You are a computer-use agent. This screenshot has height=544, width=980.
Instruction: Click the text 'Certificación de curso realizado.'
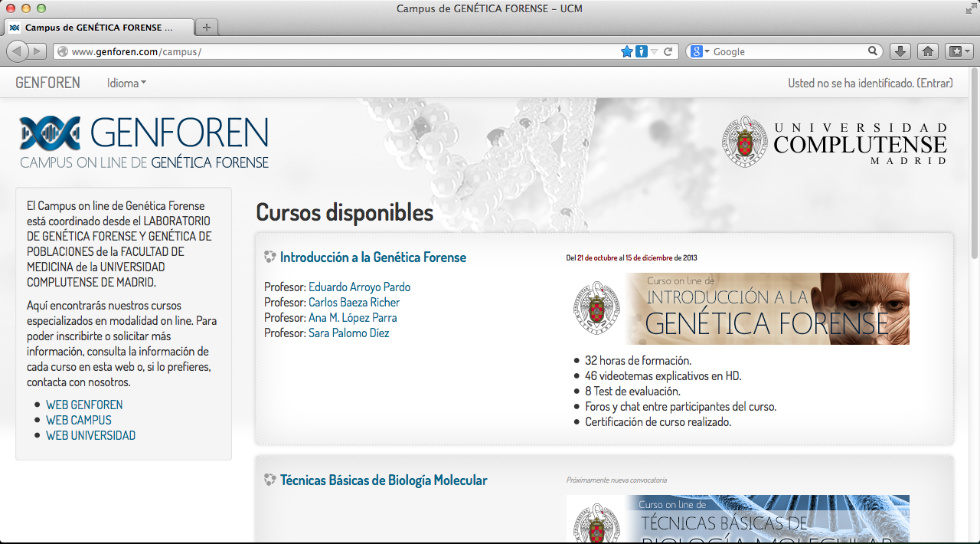[658, 421]
